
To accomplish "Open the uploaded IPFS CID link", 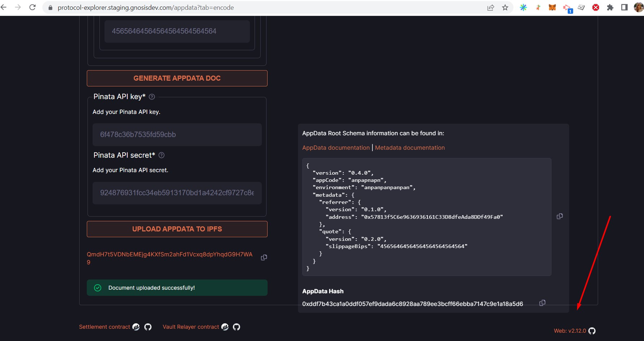I will (170, 258).
